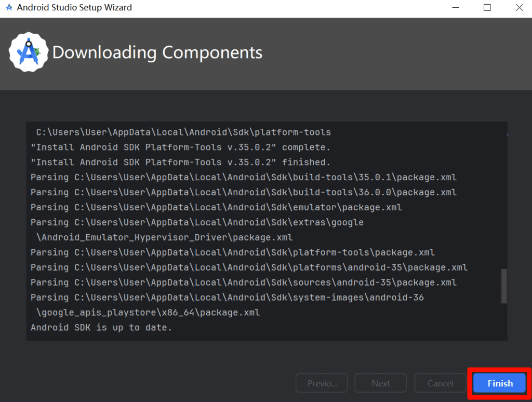Select the build-tools\36.0.0 parsing line
Image resolution: width=532 pixels, height=402 pixels.
[x=243, y=192]
